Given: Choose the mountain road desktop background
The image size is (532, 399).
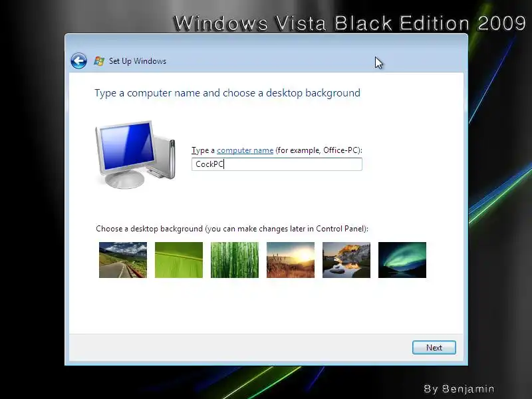Looking at the screenshot, I should coord(123,260).
